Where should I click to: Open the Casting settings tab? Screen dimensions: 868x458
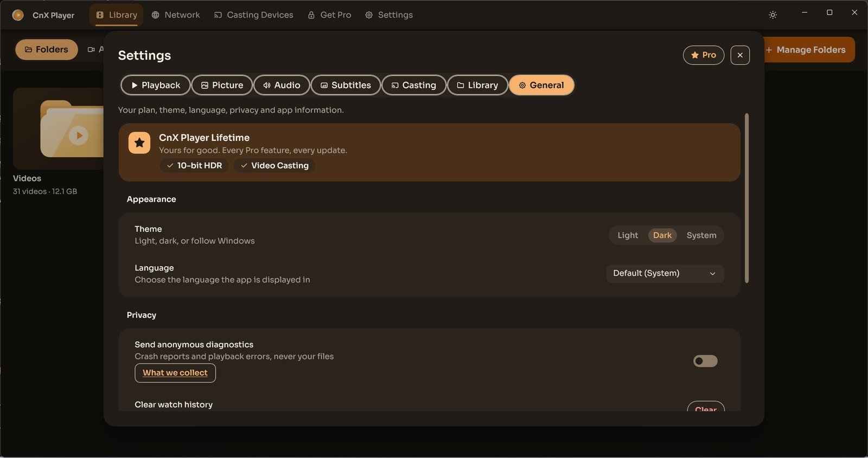[x=413, y=85]
